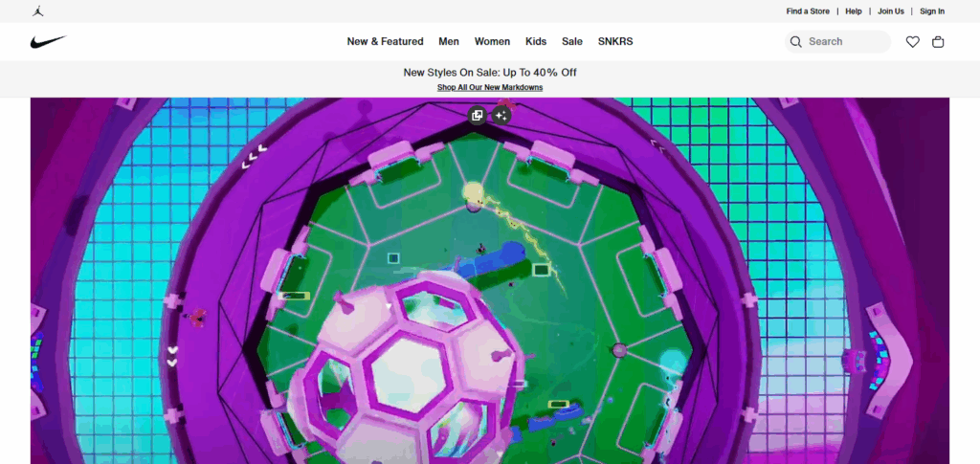Open the Men menu
Screen dimensions: 980x464
click(449, 42)
